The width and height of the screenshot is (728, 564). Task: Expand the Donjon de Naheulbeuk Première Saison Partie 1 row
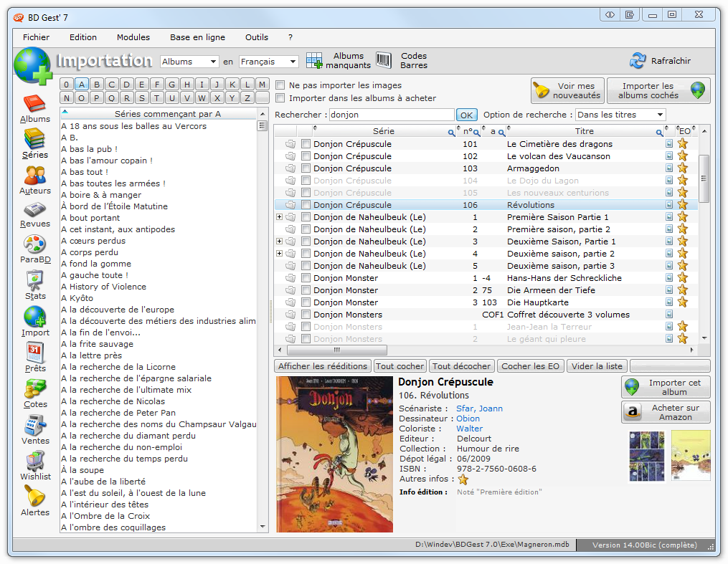[x=279, y=216]
